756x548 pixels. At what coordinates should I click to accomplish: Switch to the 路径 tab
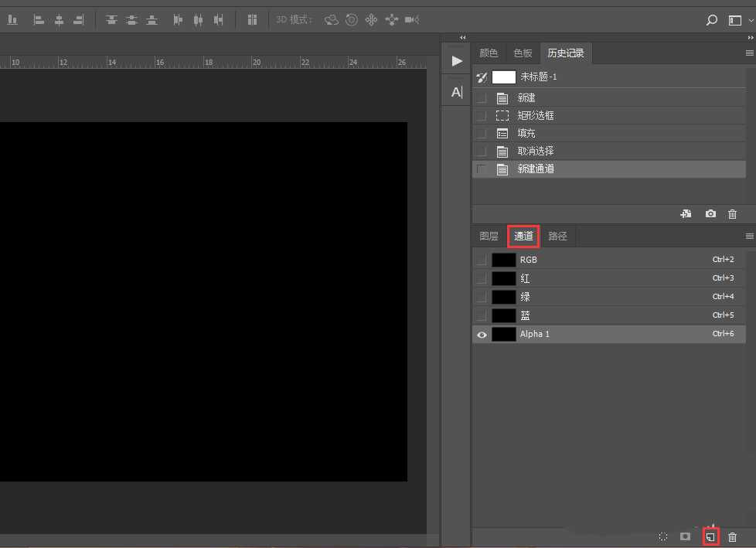[557, 236]
